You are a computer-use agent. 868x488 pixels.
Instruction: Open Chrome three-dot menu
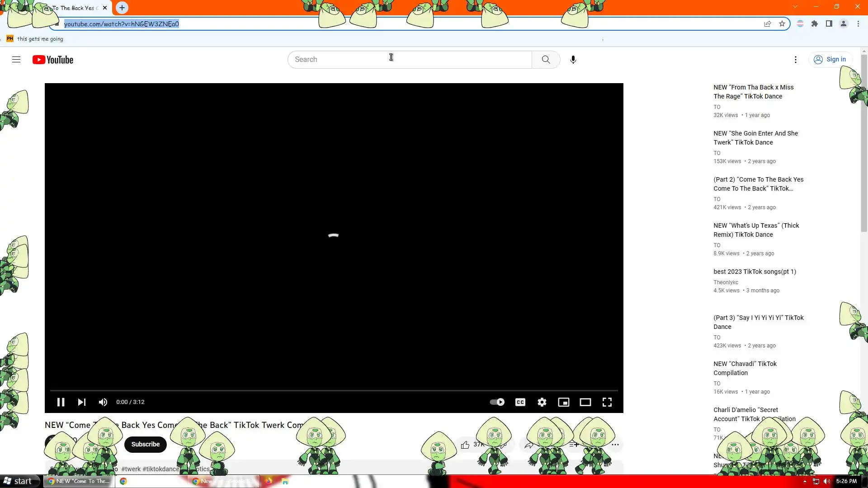(x=858, y=24)
